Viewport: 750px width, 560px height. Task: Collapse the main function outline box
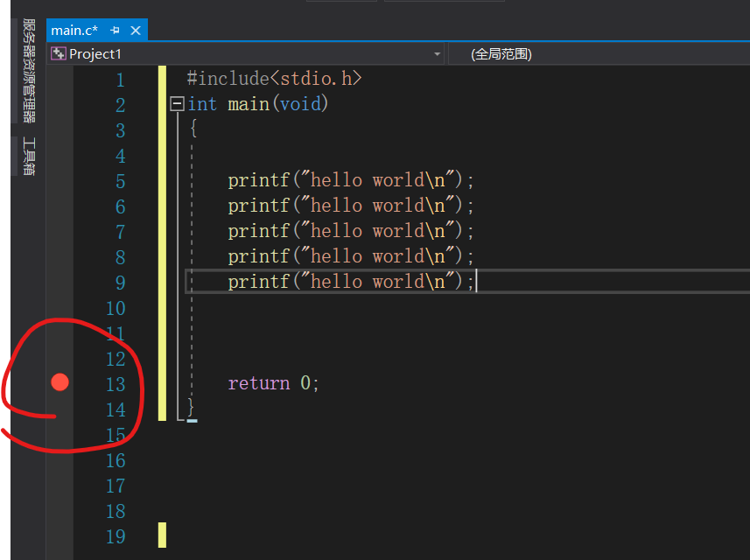click(177, 104)
